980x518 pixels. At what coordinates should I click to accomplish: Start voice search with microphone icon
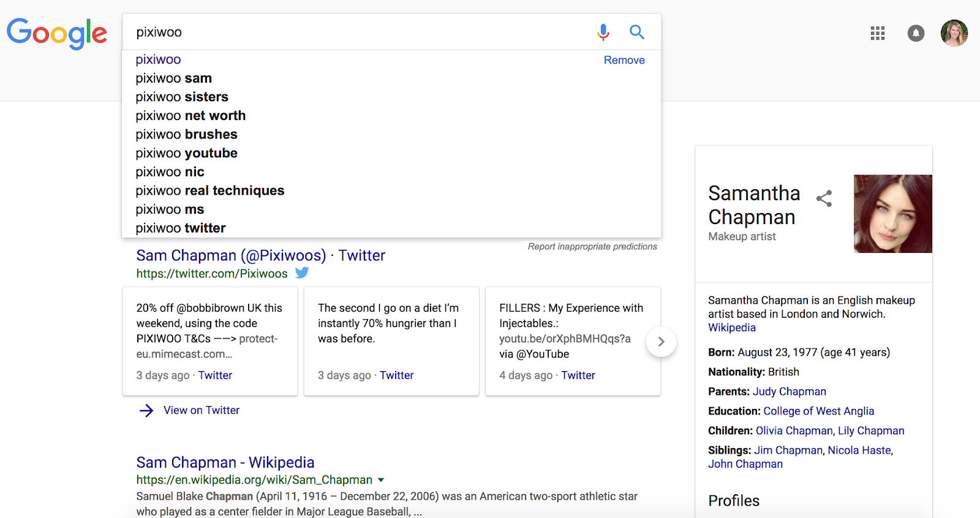pos(603,32)
